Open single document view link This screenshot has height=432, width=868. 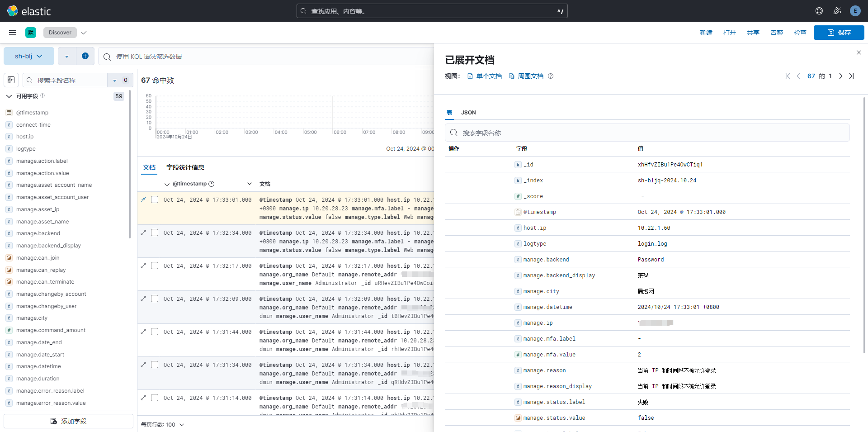coord(485,76)
